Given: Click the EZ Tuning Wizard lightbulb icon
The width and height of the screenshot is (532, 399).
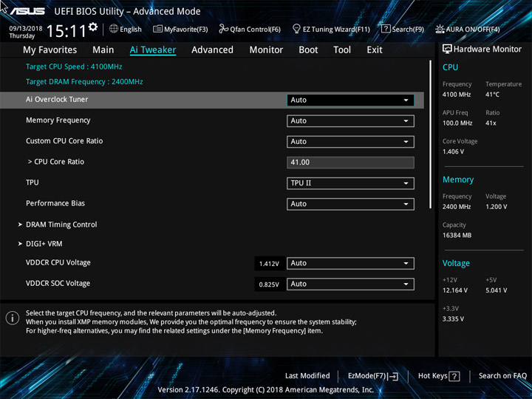Looking at the screenshot, I should pyautogui.click(x=296, y=29).
